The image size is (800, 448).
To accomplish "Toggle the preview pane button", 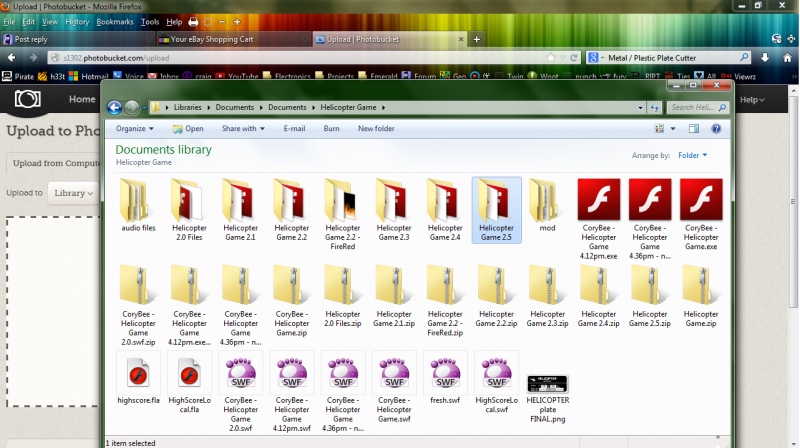I will [694, 129].
